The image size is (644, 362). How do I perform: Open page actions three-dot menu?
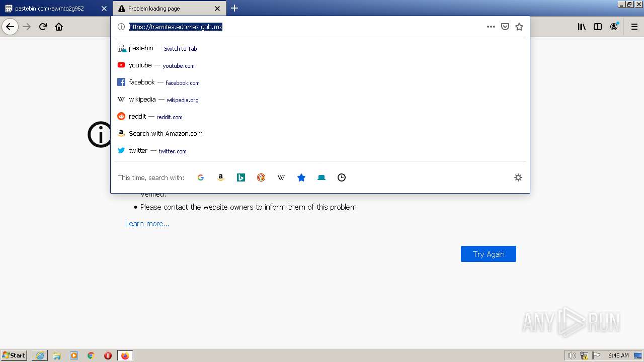[x=491, y=27]
